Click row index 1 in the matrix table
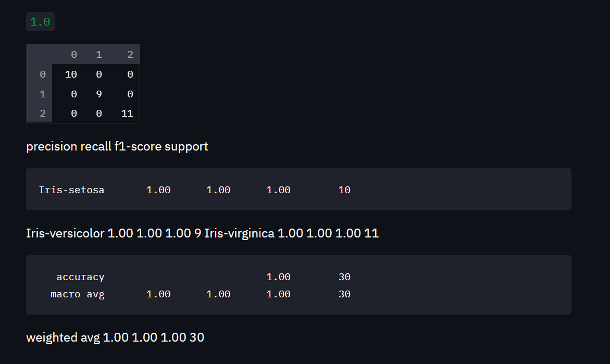The image size is (610, 364). 42,94
